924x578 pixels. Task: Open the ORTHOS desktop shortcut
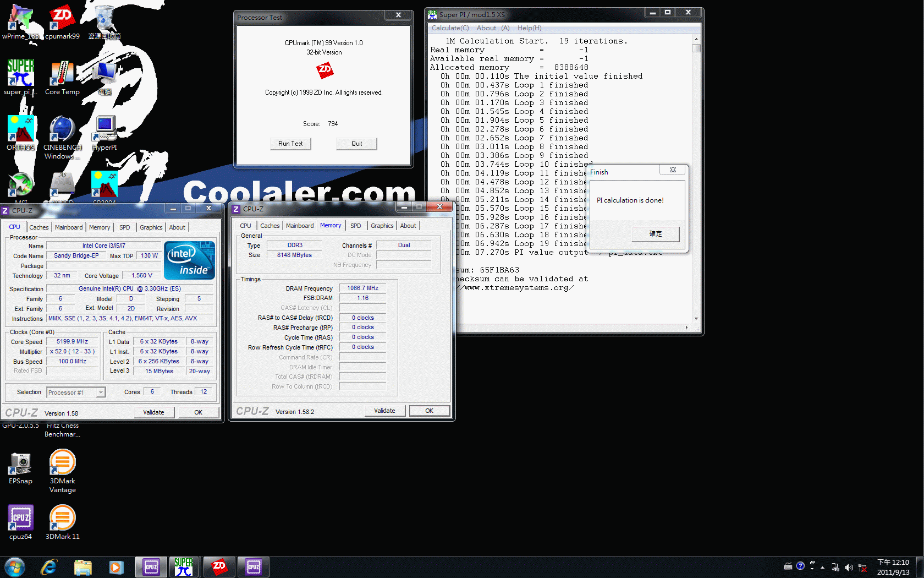(x=20, y=133)
